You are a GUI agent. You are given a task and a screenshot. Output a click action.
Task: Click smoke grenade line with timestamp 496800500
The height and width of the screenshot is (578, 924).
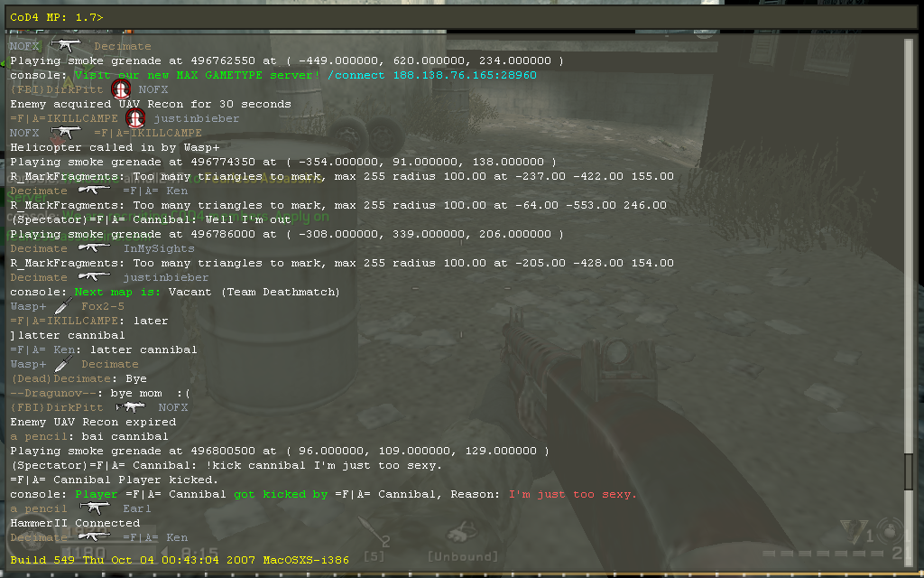point(280,451)
